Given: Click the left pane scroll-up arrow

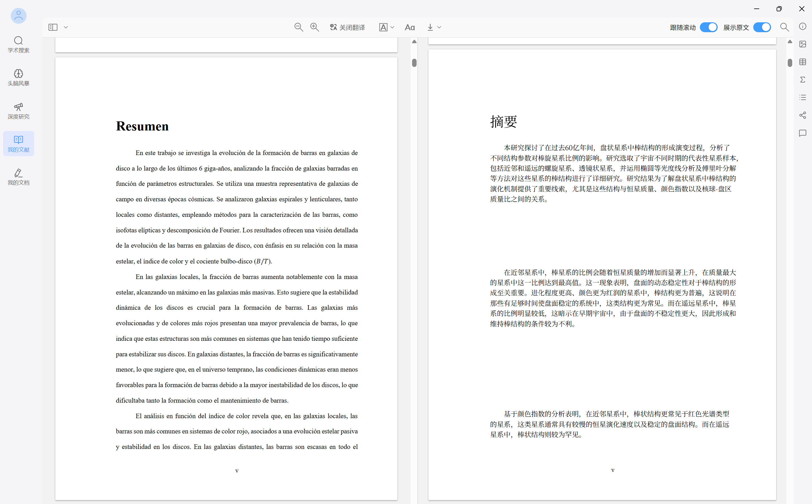Looking at the screenshot, I should (x=414, y=42).
